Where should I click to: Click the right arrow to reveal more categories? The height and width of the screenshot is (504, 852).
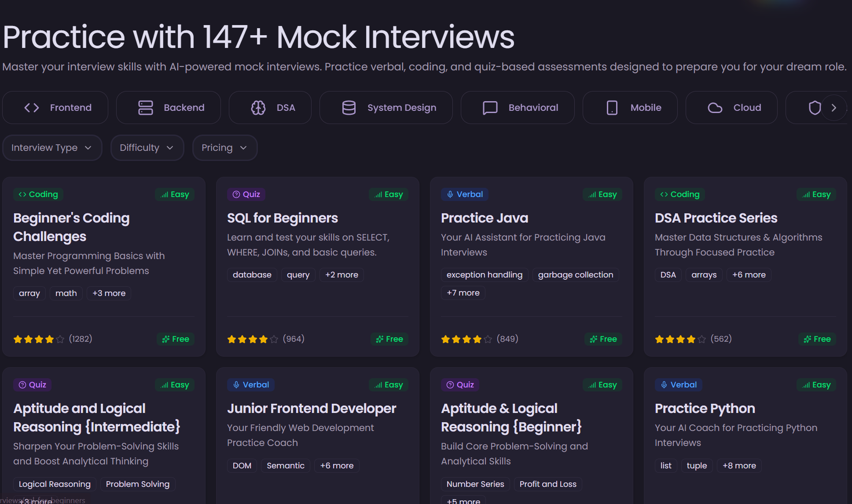pos(834,107)
